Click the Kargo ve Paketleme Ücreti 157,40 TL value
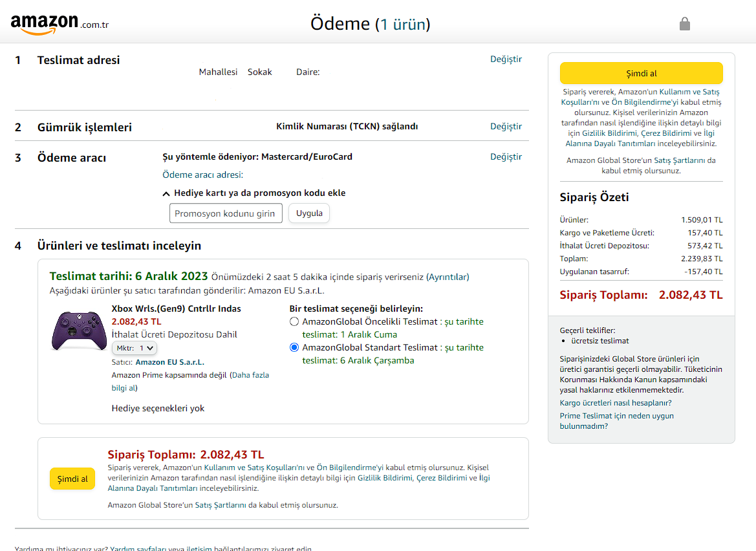 [x=706, y=233]
